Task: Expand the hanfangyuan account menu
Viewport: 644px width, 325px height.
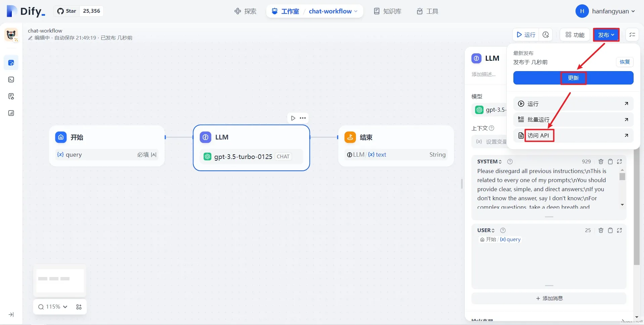Action: (x=605, y=11)
